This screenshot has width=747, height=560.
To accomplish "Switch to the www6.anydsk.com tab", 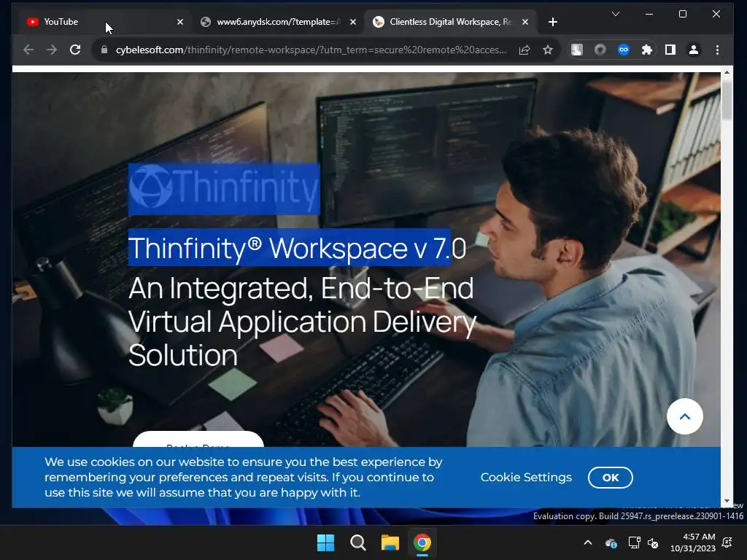I will (x=279, y=22).
